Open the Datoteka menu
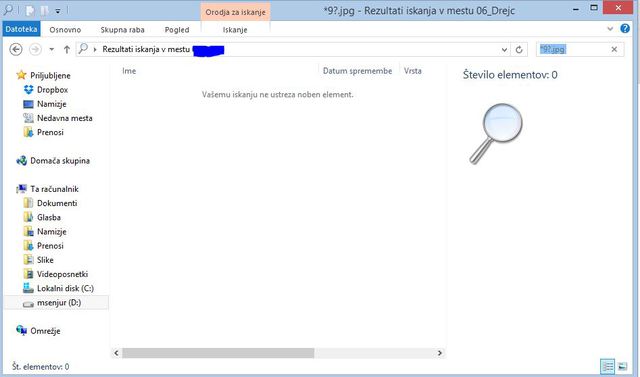Screen dimensions: 640x377 [x=21, y=29]
